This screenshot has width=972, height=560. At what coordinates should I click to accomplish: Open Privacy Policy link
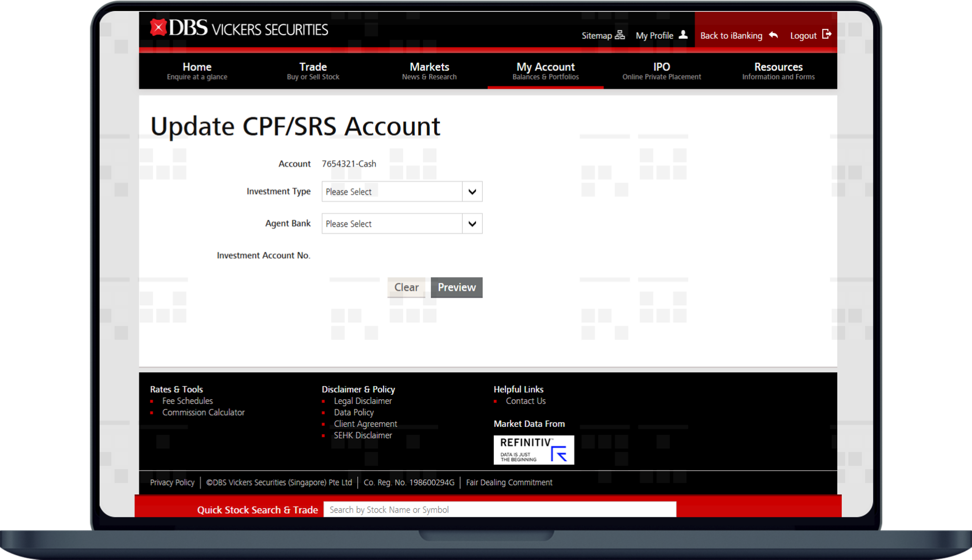click(x=172, y=482)
